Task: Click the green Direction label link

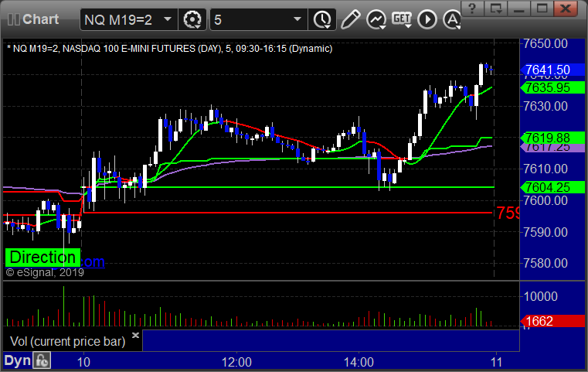Action: 42,258
